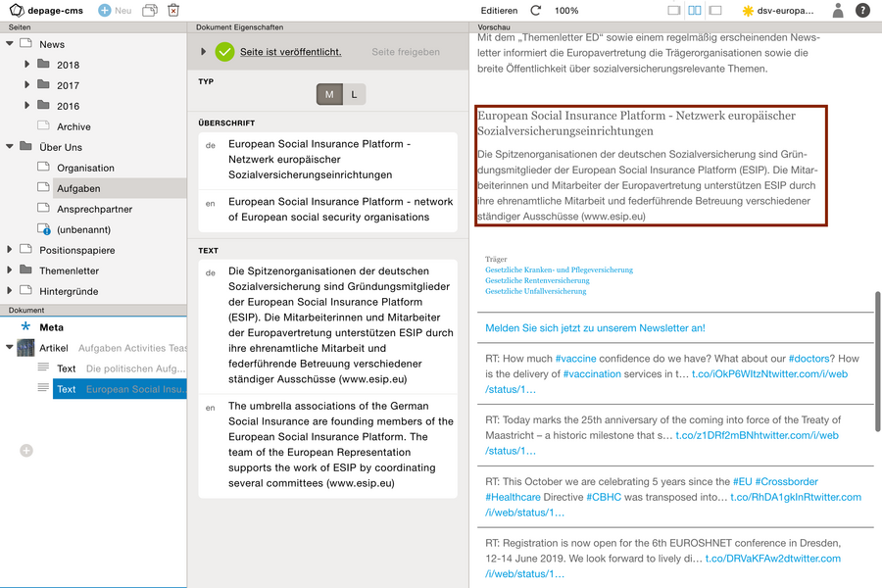Image resolution: width=882 pixels, height=588 pixels.
Task: Click the English Überschrift input field
Action: click(x=328, y=210)
